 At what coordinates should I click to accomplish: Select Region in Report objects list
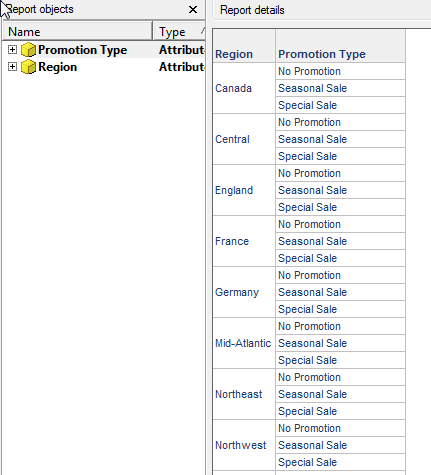58,67
